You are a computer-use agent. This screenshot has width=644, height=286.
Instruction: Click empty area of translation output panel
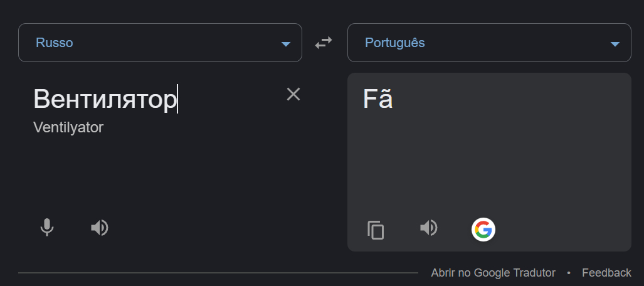click(489, 163)
